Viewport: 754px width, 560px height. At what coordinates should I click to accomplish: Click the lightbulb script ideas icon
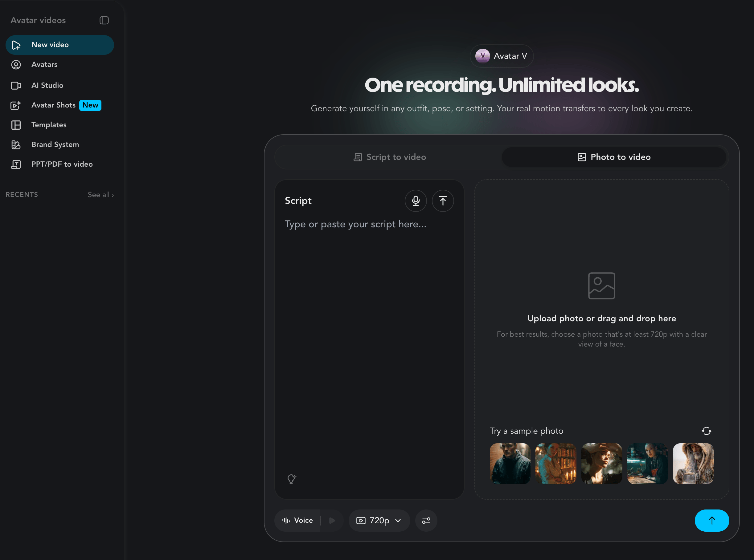[x=291, y=479]
